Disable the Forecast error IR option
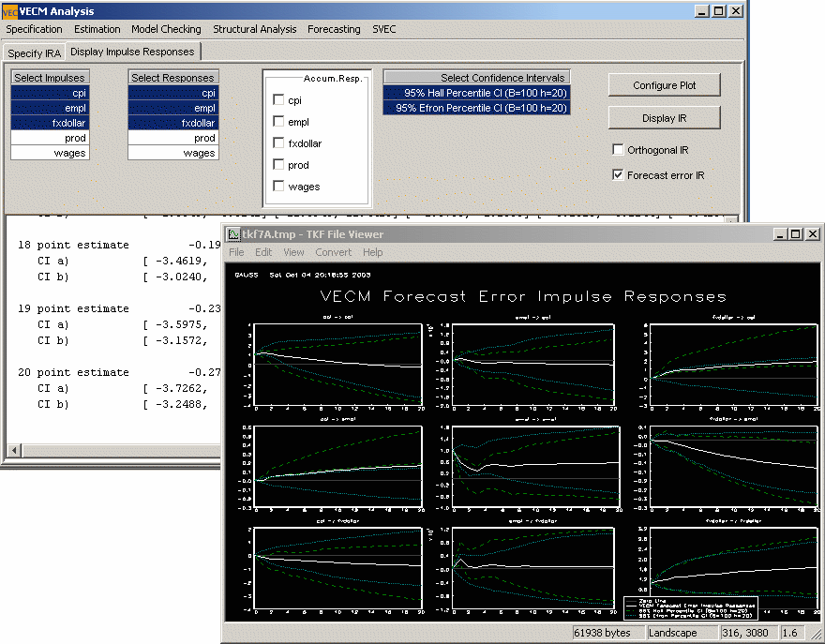 click(x=617, y=172)
